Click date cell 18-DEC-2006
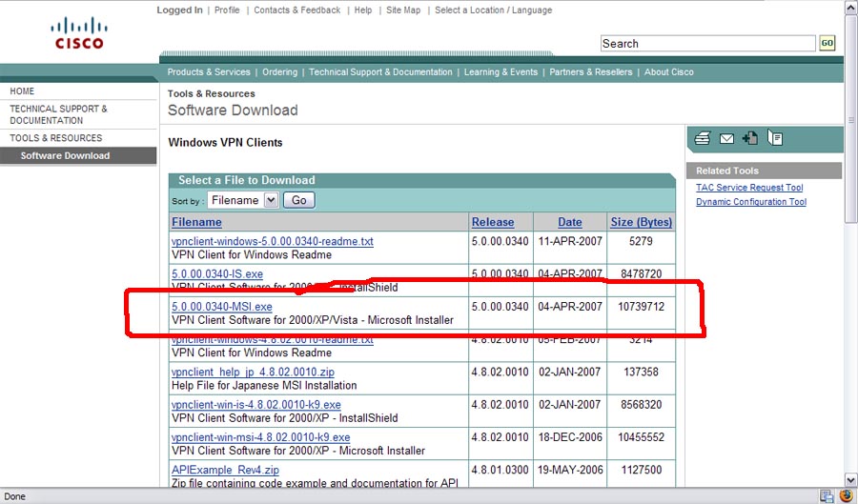 tap(570, 437)
